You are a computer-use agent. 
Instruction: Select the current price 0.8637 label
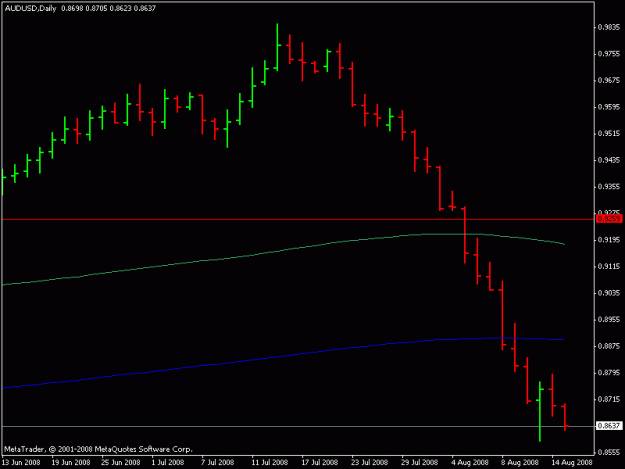click(x=609, y=426)
